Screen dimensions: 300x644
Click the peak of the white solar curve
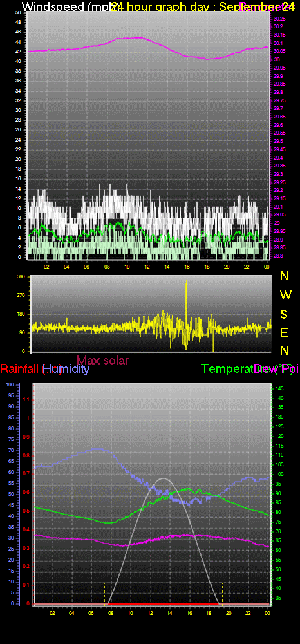(164, 478)
